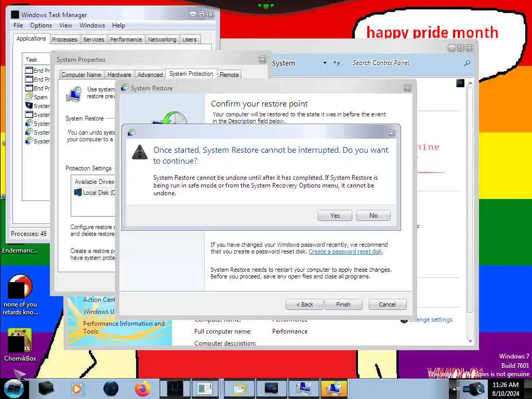Open Computer Name tab in System Properties
This screenshot has width=532, height=399.
(x=81, y=75)
